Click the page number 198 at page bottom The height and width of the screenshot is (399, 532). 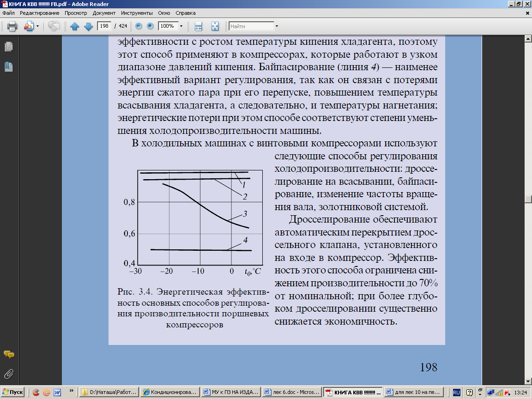click(429, 367)
